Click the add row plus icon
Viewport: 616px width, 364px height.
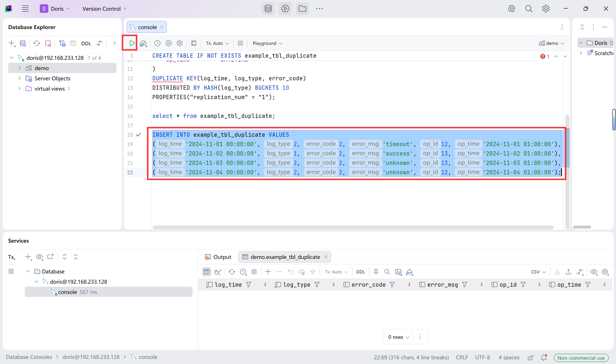click(x=268, y=272)
